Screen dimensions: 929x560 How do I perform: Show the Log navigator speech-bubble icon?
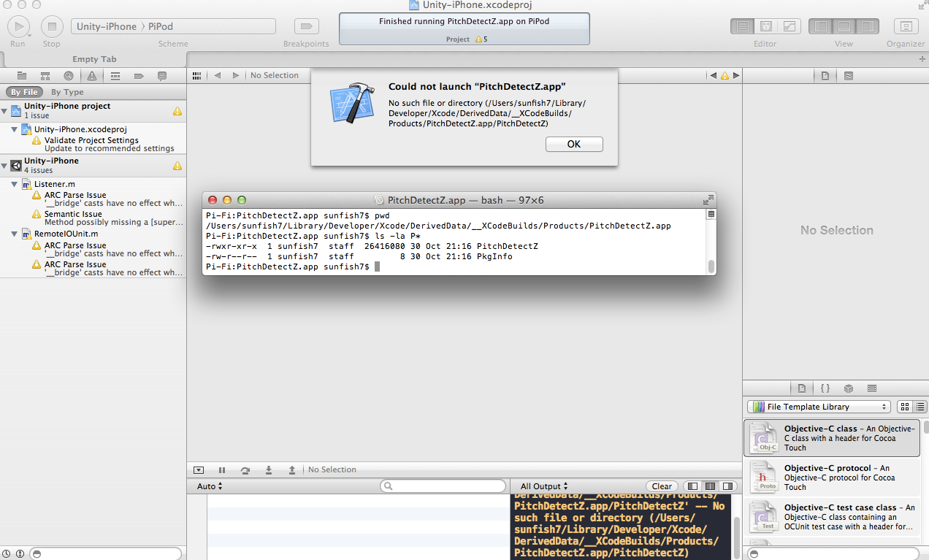tap(162, 75)
